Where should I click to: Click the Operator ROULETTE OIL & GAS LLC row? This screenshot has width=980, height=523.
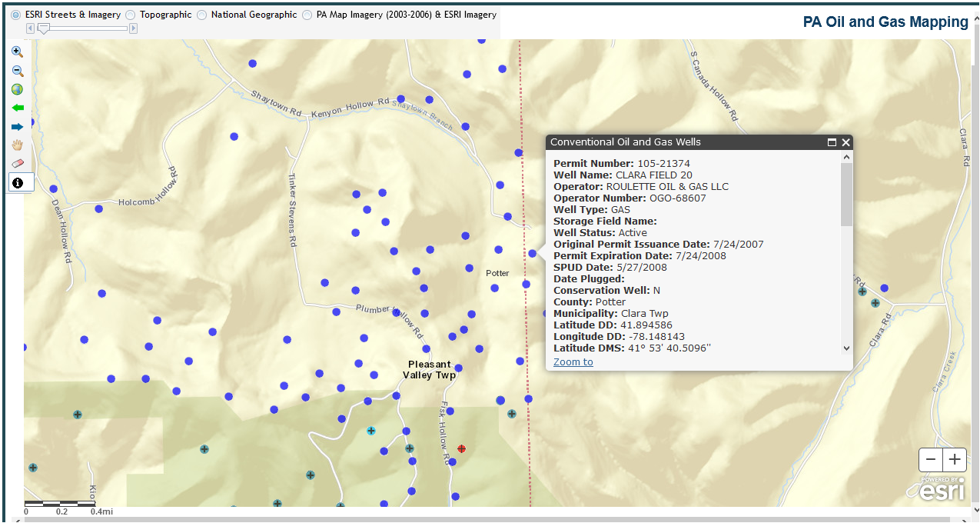pos(641,186)
